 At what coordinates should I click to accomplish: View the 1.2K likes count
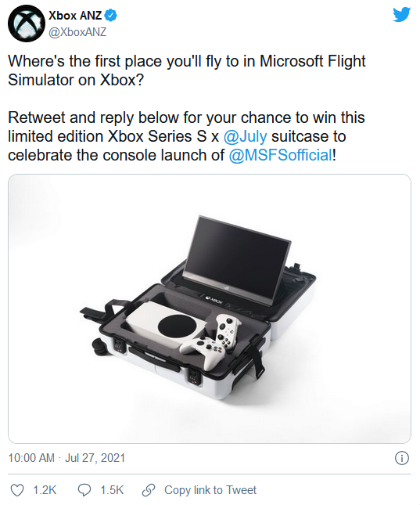point(45,490)
